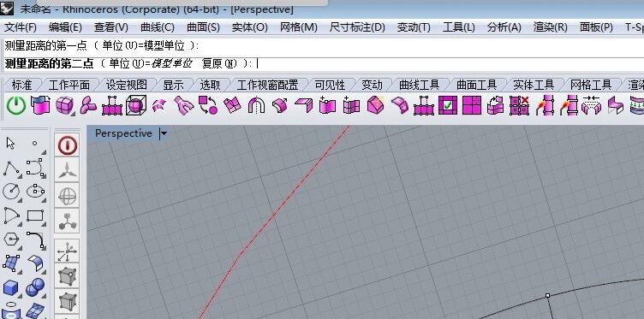Switch to the 曲面工具 toolbar tab
This screenshot has width=644, height=319.
tap(476, 85)
